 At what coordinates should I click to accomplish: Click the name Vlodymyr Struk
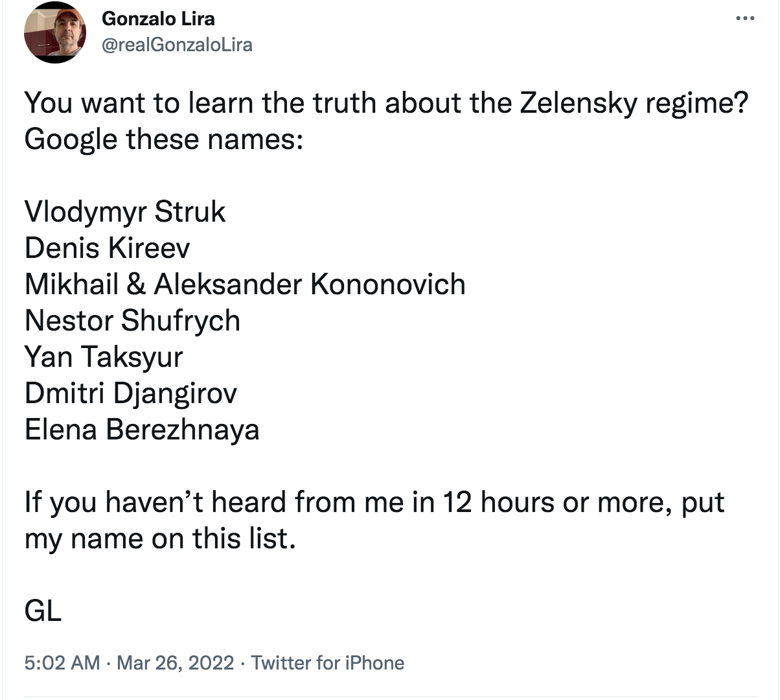click(125, 212)
